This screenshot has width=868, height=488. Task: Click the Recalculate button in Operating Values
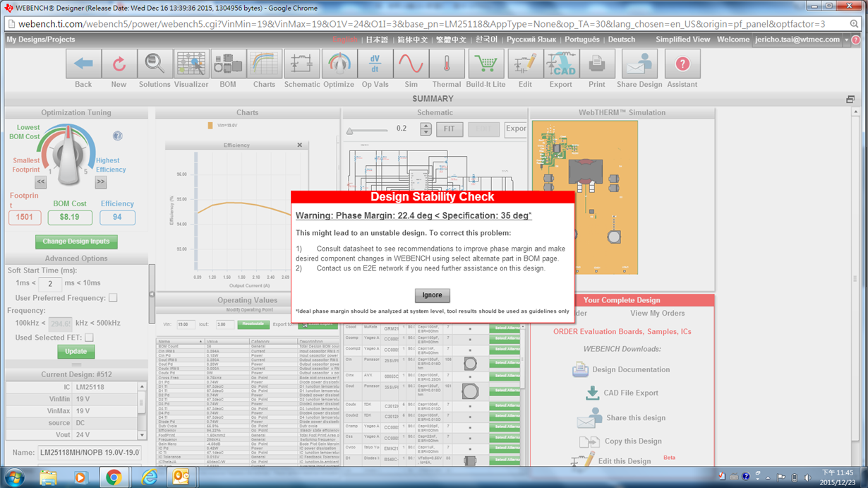(x=253, y=324)
